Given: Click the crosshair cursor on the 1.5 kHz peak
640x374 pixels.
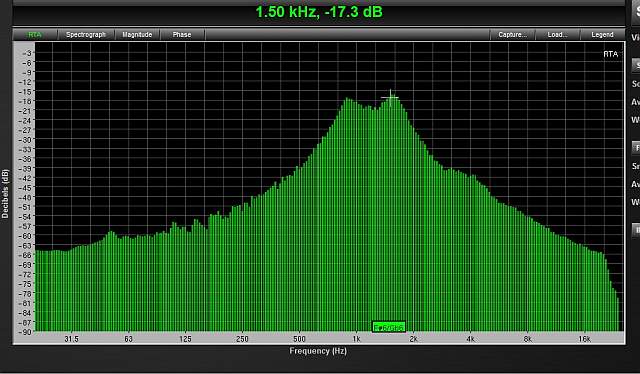Looking at the screenshot, I should pyautogui.click(x=391, y=98).
